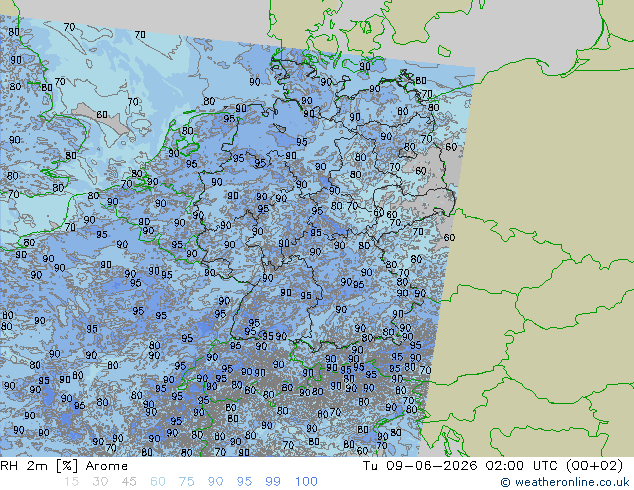Click legend value 95
Image resolution: width=634 pixels, height=490 pixels.
tap(244, 482)
